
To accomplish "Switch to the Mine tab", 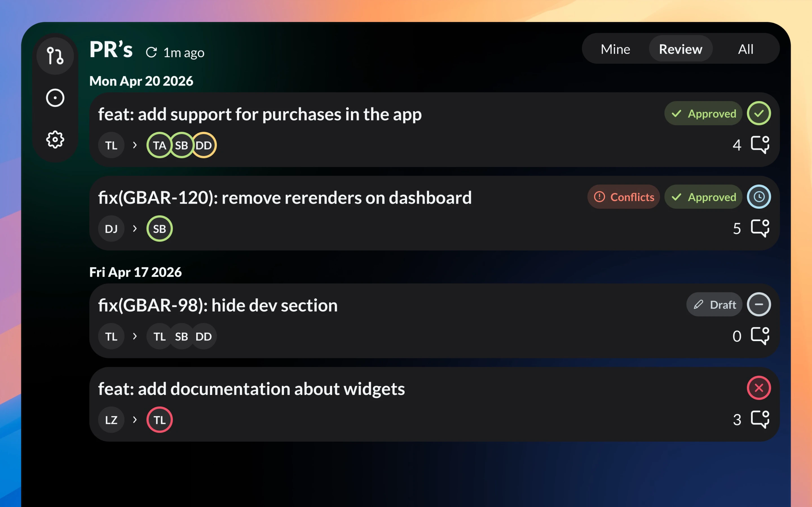I will [x=615, y=49].
